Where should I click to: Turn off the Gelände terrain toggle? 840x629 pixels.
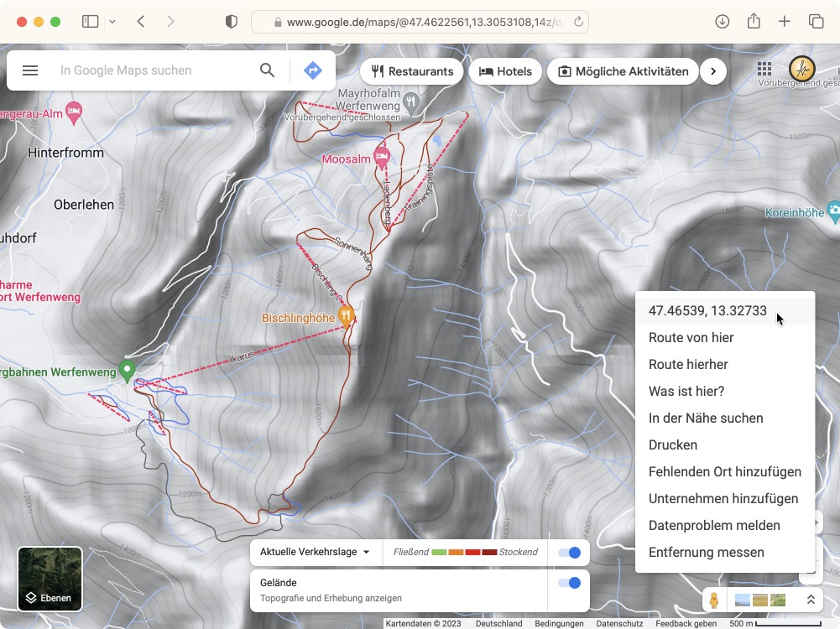pyautogui.click(x=569, y=583)
